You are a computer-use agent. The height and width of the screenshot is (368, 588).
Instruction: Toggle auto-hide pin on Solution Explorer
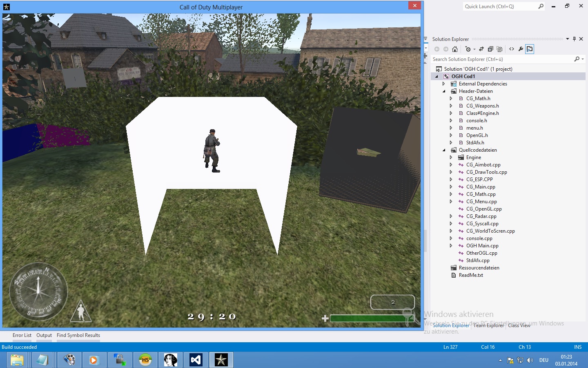pyautogui.click(x=574, y=39)
